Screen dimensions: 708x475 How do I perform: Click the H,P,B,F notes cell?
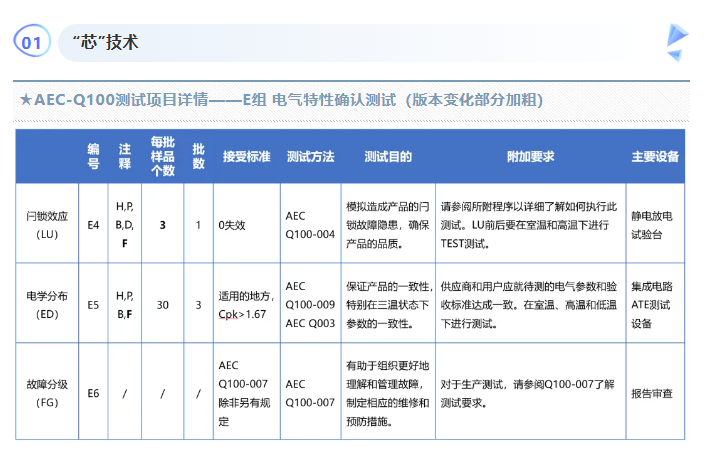[x=125, y=305]
